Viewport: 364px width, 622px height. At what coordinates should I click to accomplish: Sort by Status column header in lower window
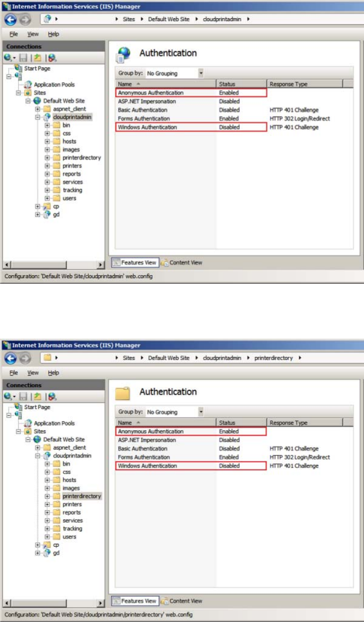[242, 423]
